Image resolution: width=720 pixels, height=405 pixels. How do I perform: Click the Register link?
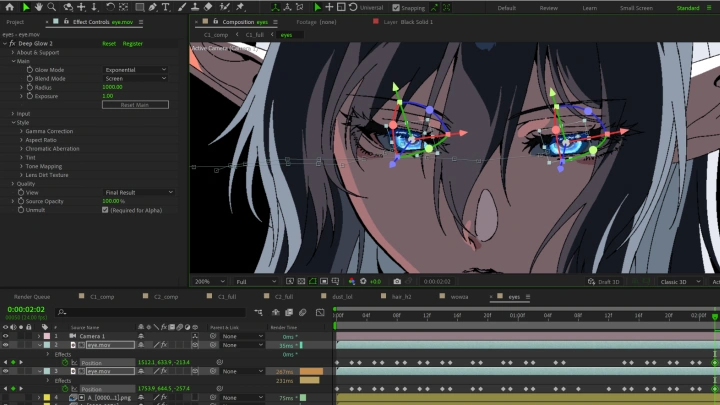[133, 44]
